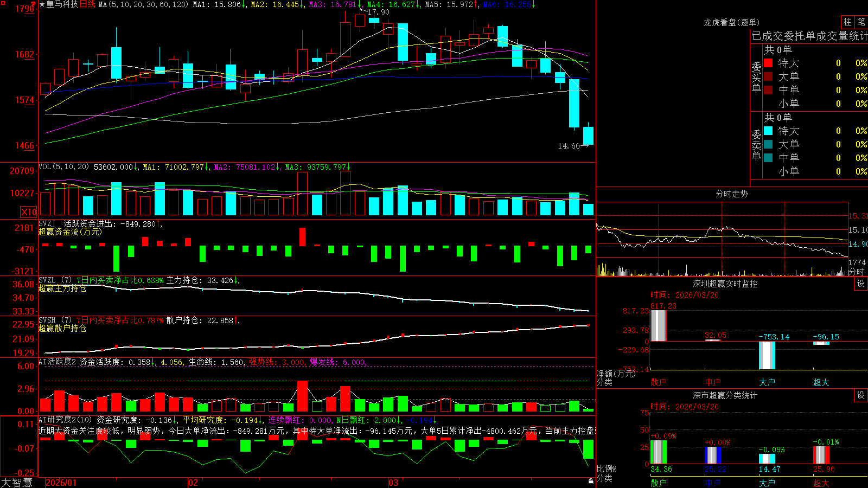Click the 分时走势 panel title

coord(731,194)
